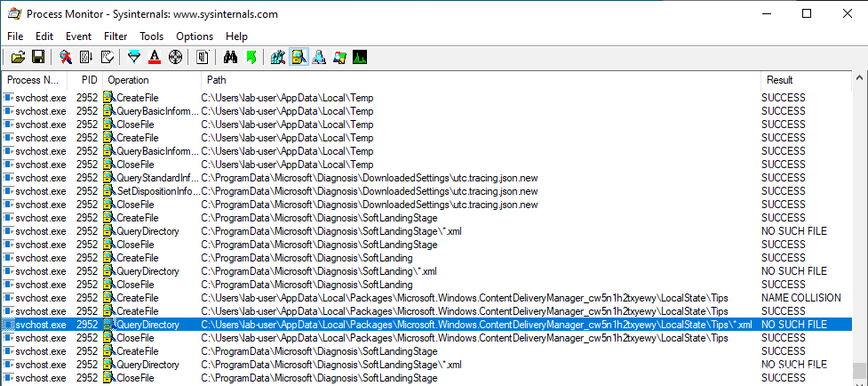868x386 pixels.
Task: Jump to the object with the green arrow icon
Action: tap(251, 57)
